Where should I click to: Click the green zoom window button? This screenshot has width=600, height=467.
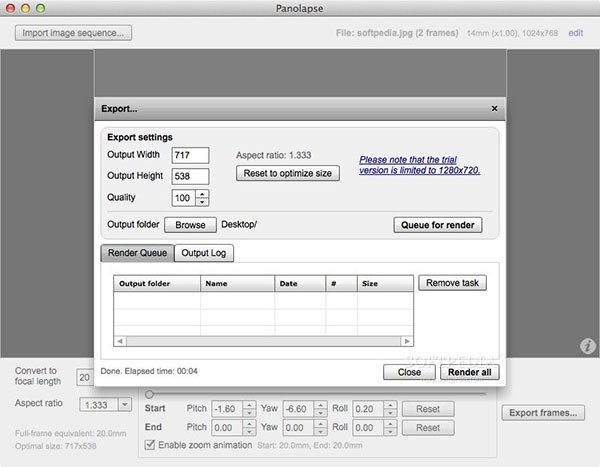40,8
